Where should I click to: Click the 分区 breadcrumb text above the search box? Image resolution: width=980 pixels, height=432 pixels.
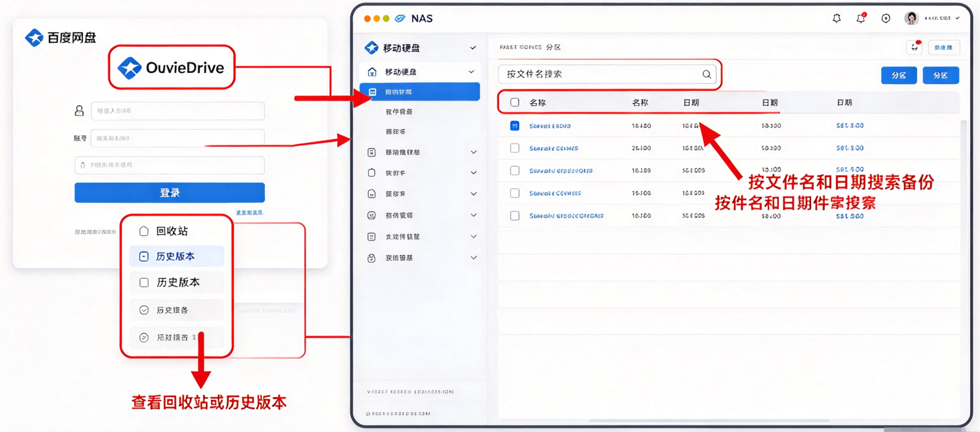553,47
